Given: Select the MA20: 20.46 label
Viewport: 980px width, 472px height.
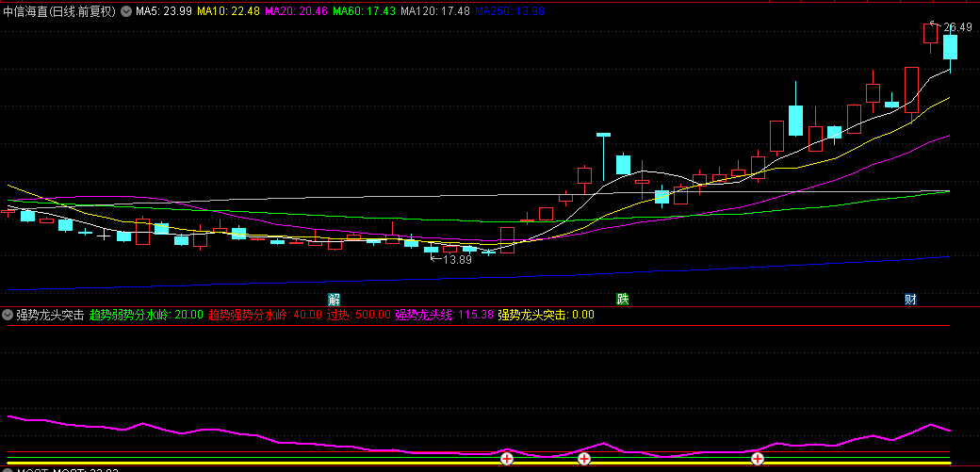Looking at the screenshot, I should tap(296, 10).
